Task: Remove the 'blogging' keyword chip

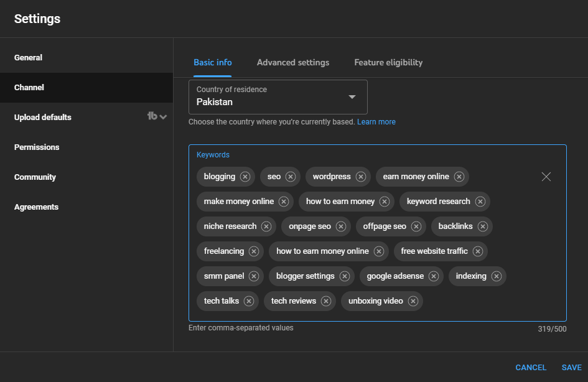Action: pyautogui.click(x=245, y=177)
